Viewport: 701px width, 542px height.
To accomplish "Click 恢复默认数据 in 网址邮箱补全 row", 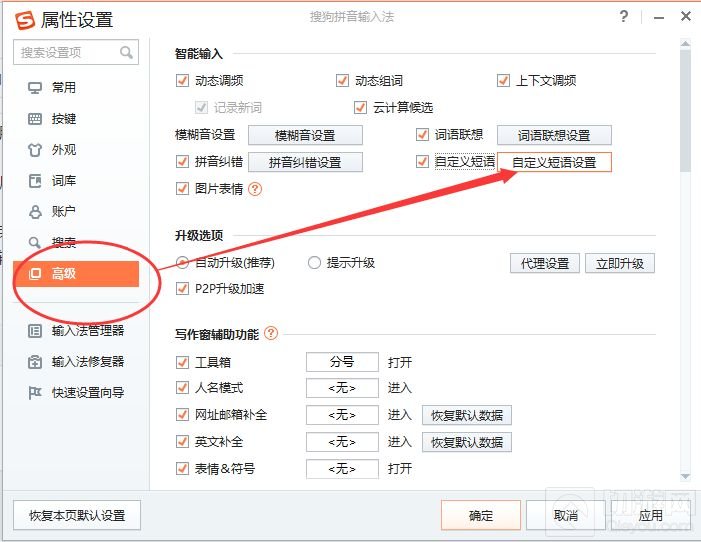I will click(x=467, y=415).
